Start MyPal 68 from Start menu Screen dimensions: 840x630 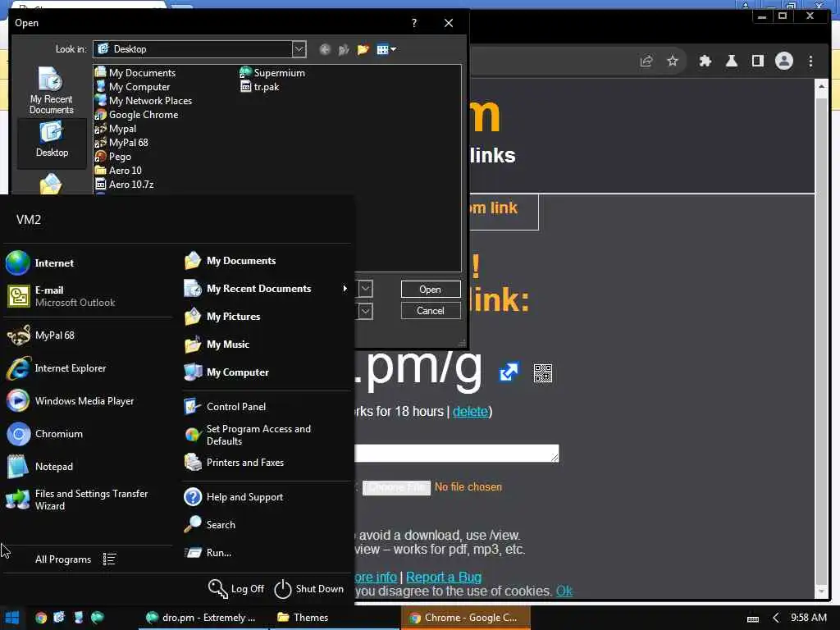click(x=41, y=336)
